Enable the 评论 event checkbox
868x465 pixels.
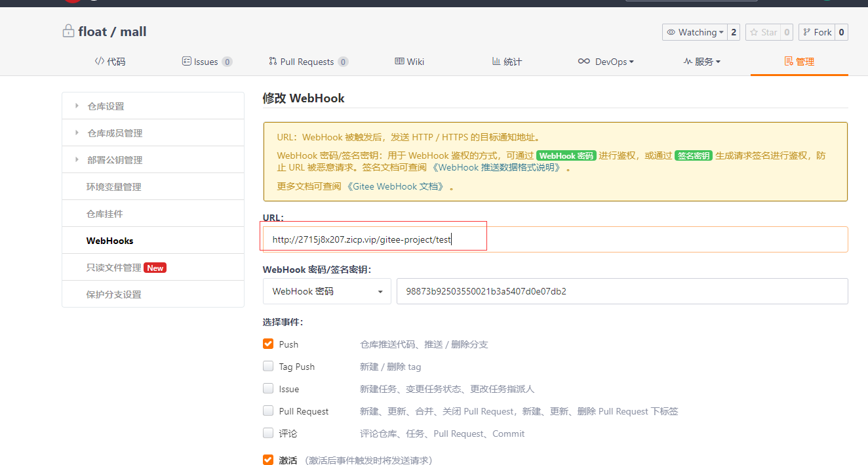point(268,433)
